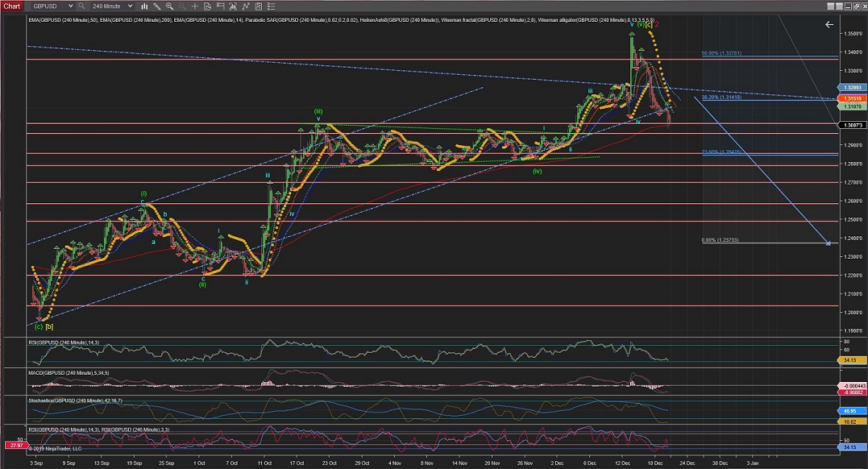Click the 38.20% Fibonacci level label
Screen dimensions: 868x469
(x=720, y=97)
